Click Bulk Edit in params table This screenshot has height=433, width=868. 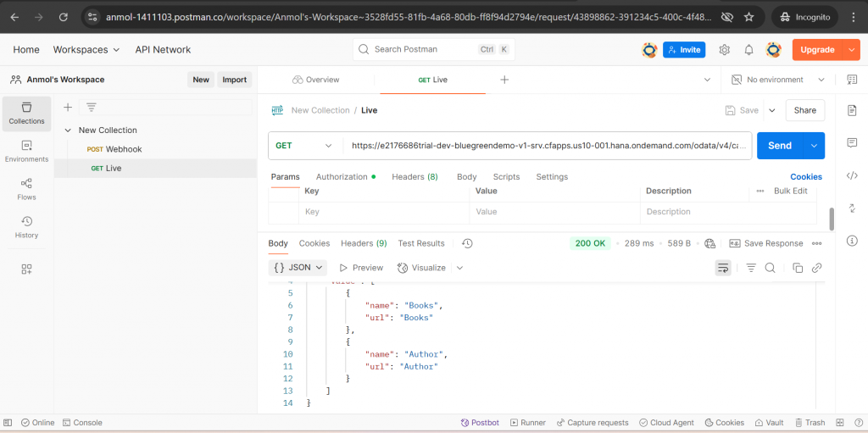point(791,191)
